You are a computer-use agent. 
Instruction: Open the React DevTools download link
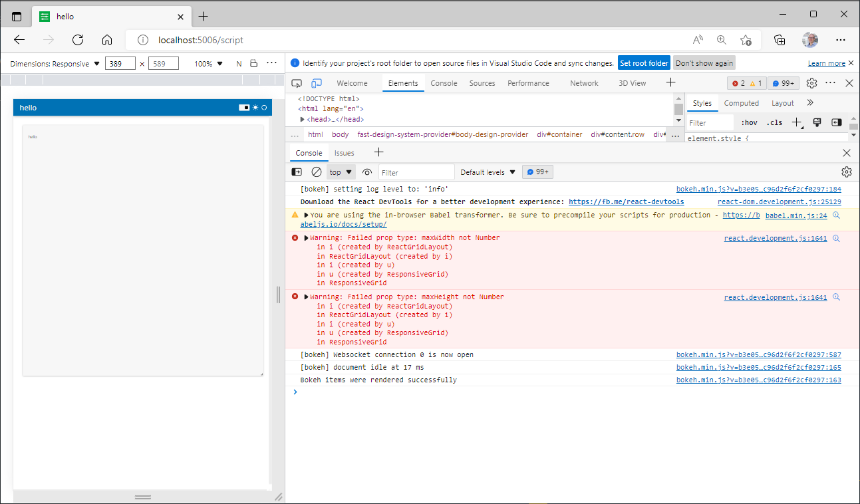(x=626, y=201)
